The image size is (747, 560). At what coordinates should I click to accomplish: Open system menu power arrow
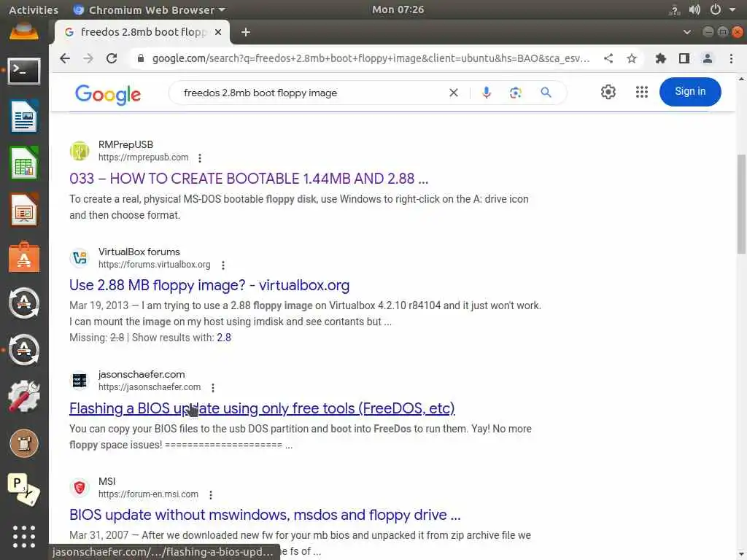point(732,9)
